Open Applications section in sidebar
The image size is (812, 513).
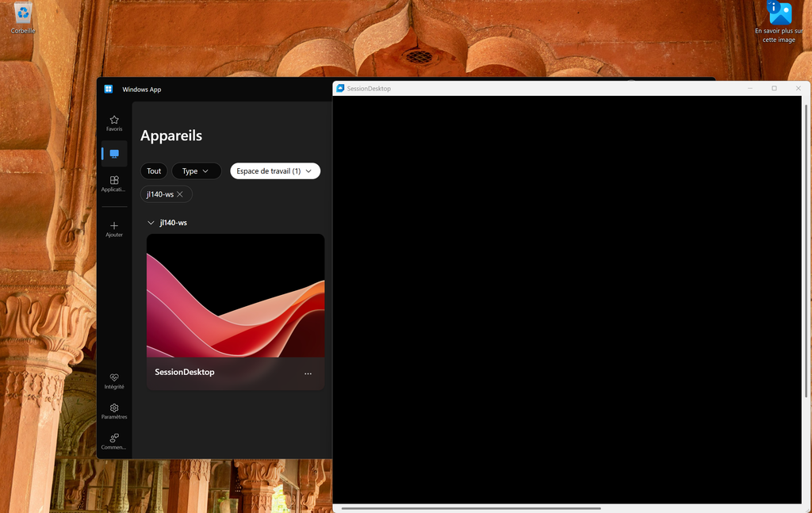click(114, 184)
